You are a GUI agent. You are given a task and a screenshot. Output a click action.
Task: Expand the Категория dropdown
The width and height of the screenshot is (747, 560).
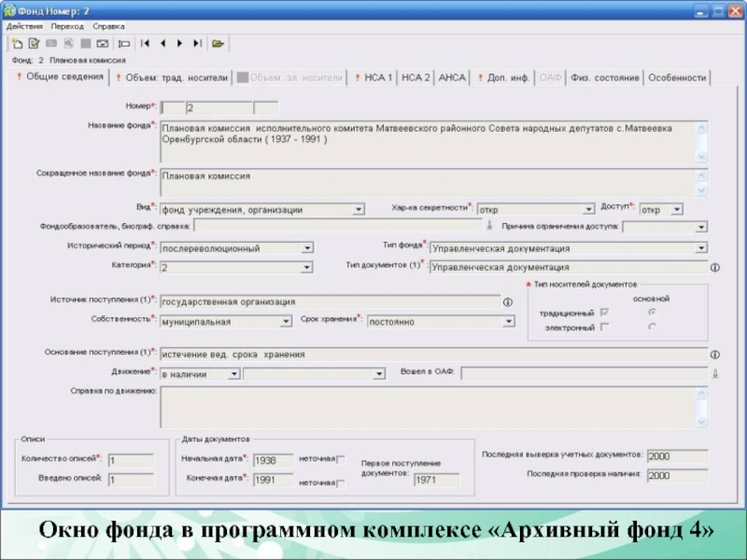[x=307, y=267]
